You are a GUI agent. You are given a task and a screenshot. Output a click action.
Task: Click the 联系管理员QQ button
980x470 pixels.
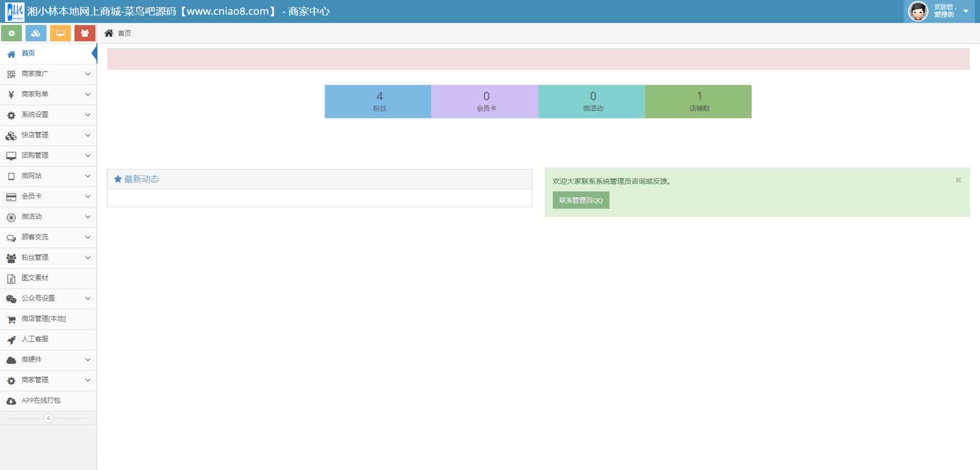581,200
